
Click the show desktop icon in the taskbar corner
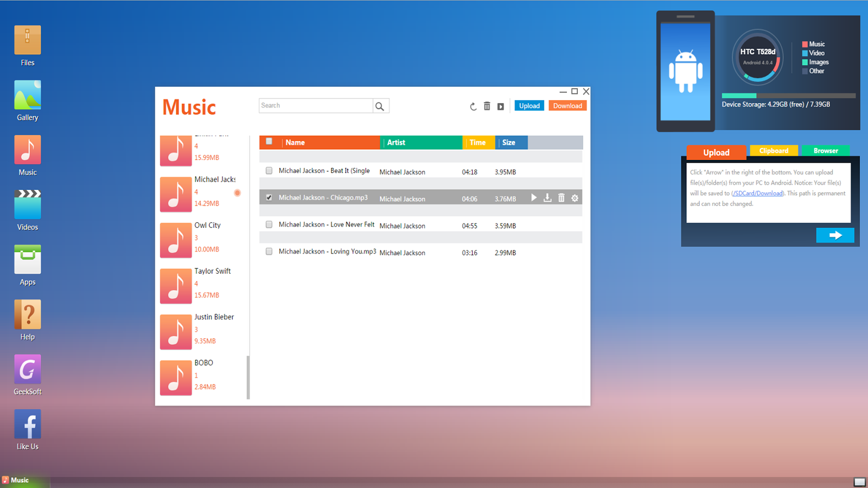pos(860,482)
